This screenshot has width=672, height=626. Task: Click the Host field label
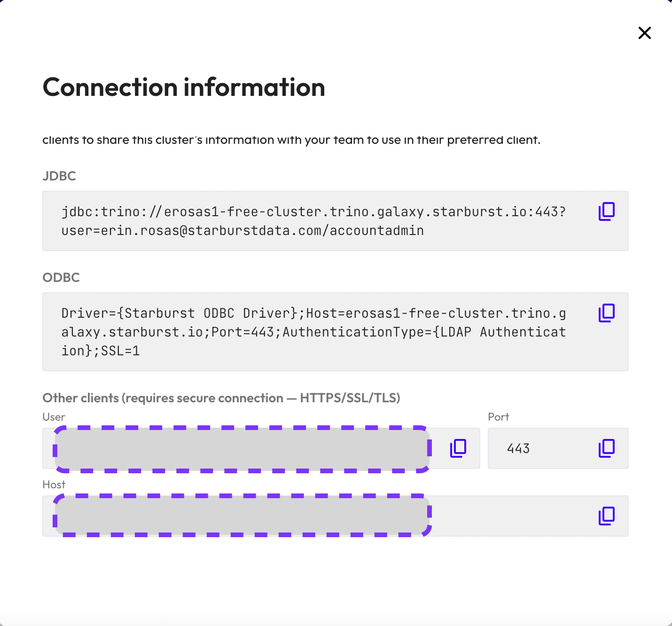click(x=54, y=485)
